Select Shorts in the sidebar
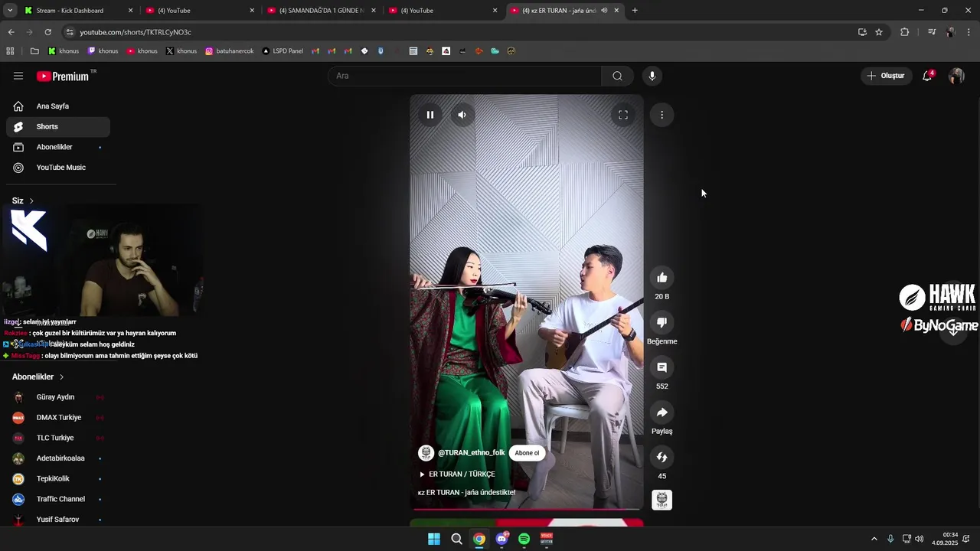 (x=58, y=126)
